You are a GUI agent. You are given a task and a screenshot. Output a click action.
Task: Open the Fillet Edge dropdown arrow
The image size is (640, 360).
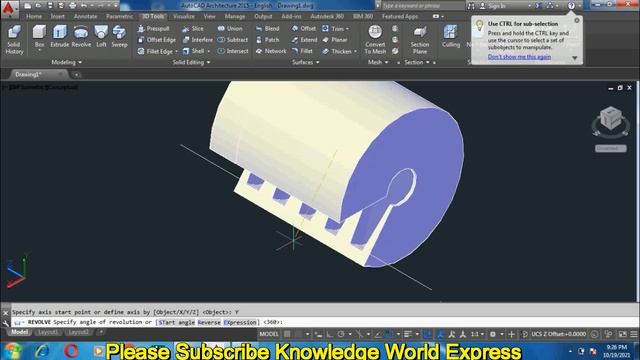pos(176,52)
